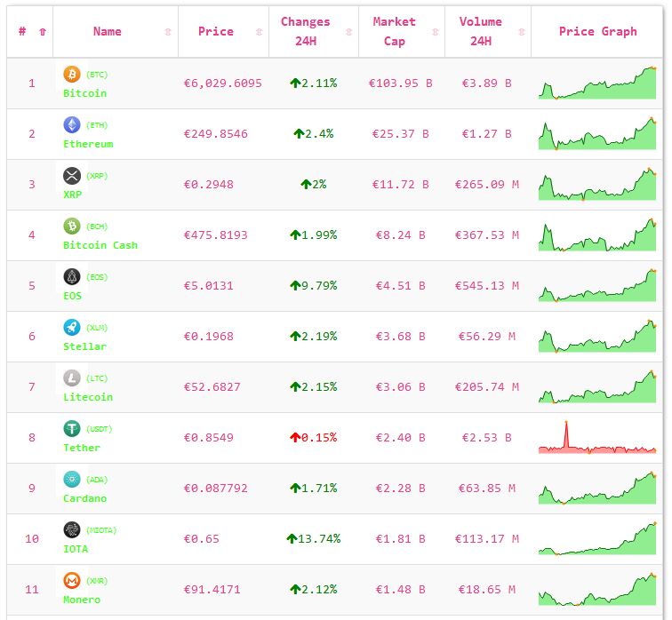Sort by Market Cap header
The width and height of the screenshot is (672, 620).
click(394, 31)
